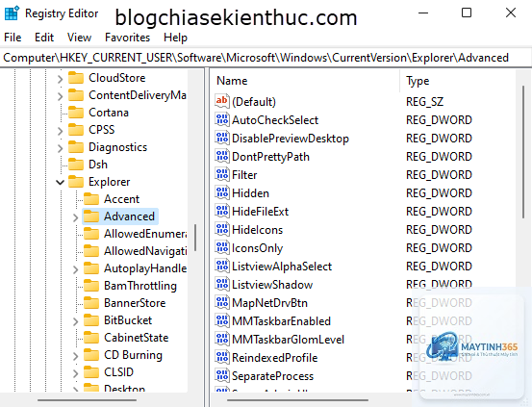This screenshot has height=407, width=532.
Task: Select the Hidden value name
Action: point(250,193)
